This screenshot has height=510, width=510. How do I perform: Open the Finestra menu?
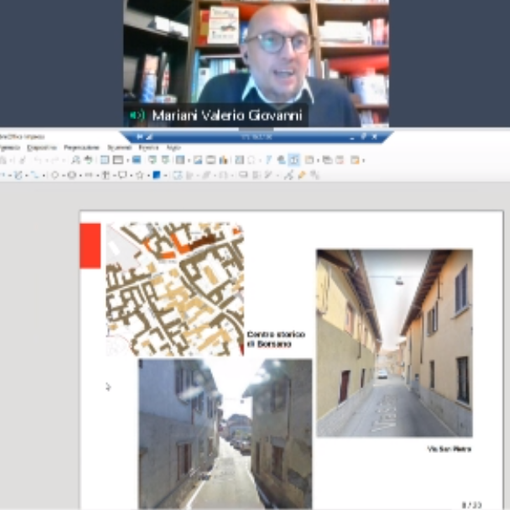point(149,147)
